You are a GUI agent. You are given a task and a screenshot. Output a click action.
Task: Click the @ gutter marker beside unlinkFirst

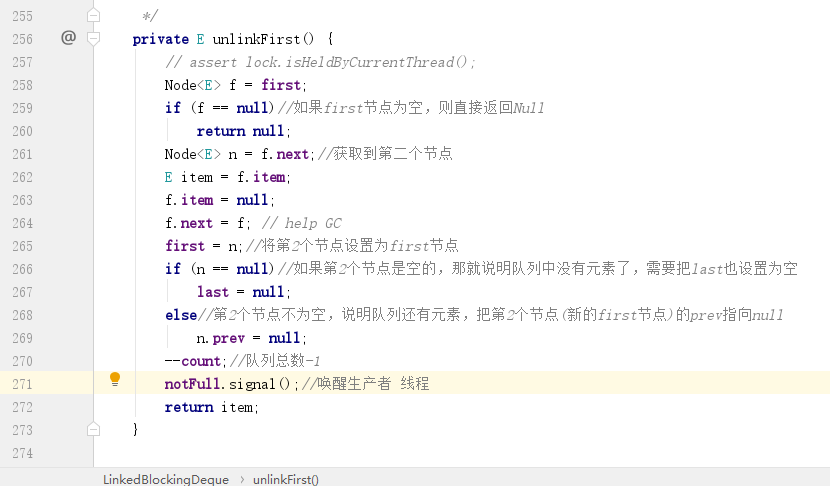pos(68,38)
